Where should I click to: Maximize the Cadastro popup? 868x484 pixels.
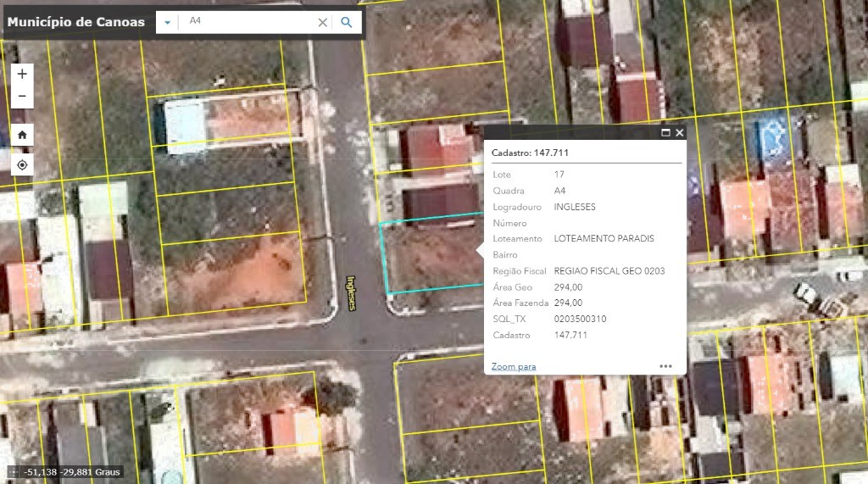pos(665,132)
